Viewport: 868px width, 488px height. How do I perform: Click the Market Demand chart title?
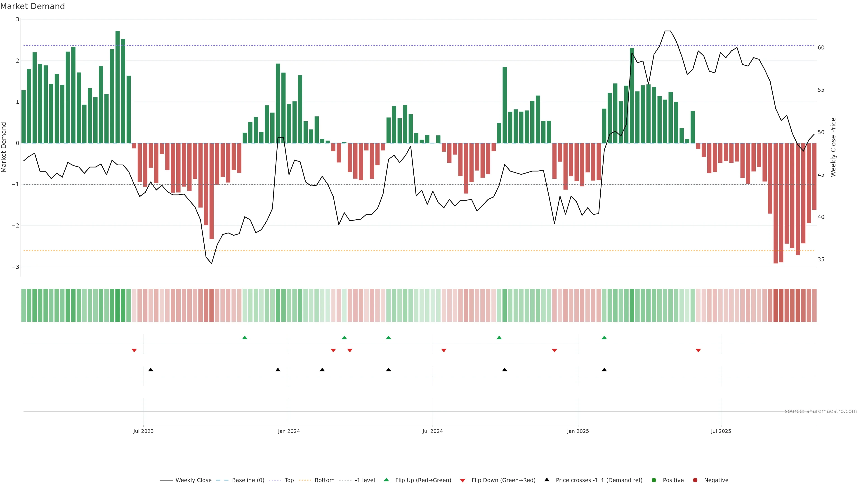tap(32, 6)
